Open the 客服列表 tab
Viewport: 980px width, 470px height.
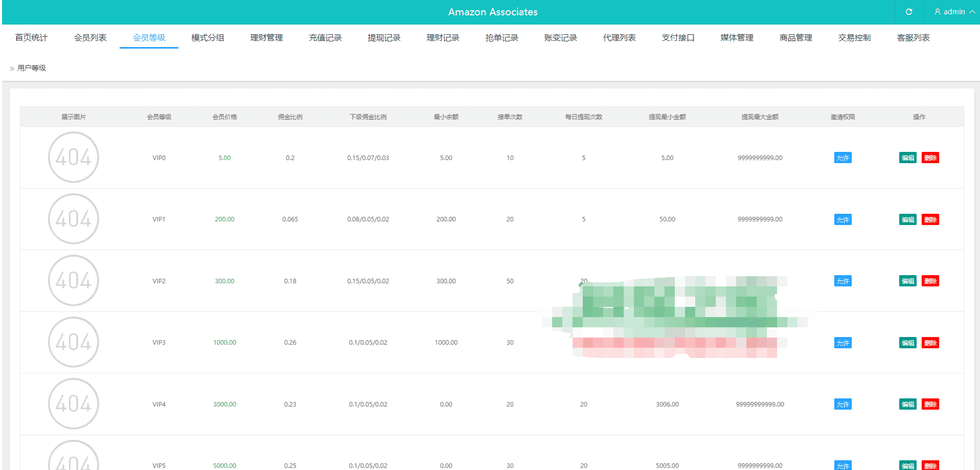pyautogui.click(x=913, y=38)
